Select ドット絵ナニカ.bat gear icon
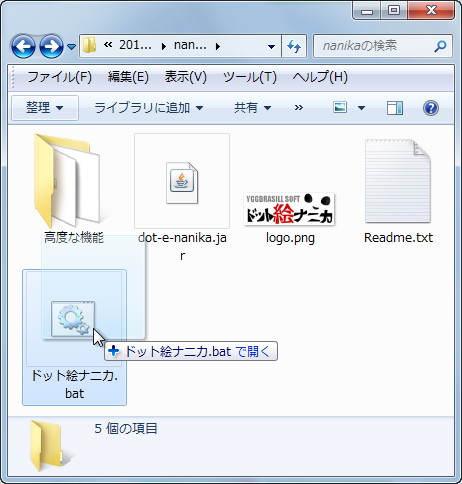Screen dimensions: 462x484 coord(73,319)
